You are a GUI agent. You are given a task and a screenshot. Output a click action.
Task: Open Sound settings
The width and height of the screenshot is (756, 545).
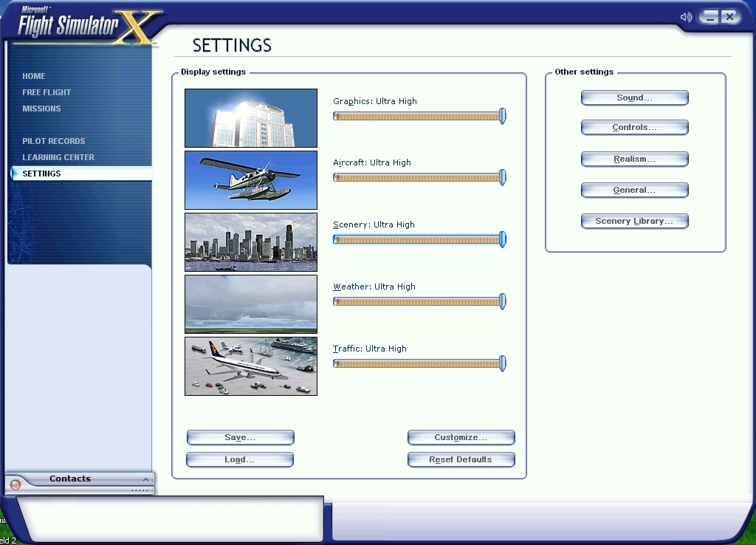point(634,98)
